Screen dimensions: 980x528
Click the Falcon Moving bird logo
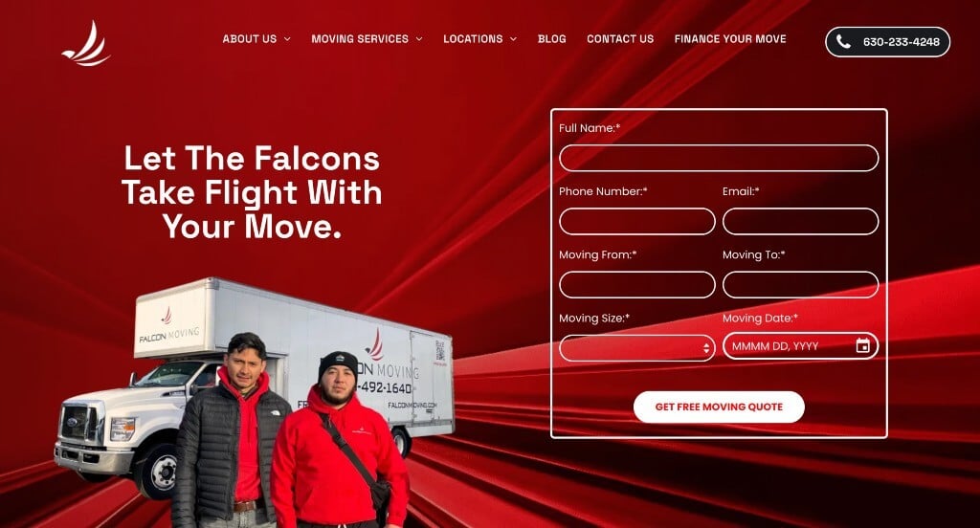click(x=86, y=43)
